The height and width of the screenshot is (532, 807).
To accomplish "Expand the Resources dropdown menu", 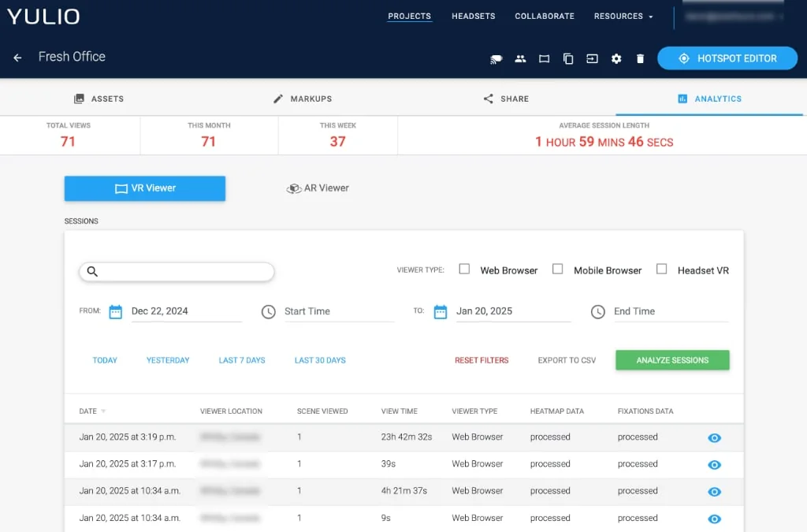I will pos(623,17).
